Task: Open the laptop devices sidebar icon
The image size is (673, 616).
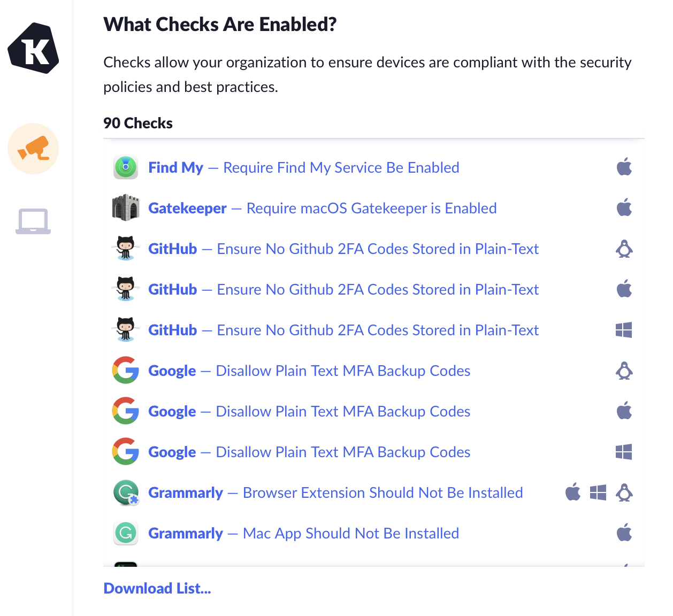Action: pyautogui.click(x=33, y=221)
